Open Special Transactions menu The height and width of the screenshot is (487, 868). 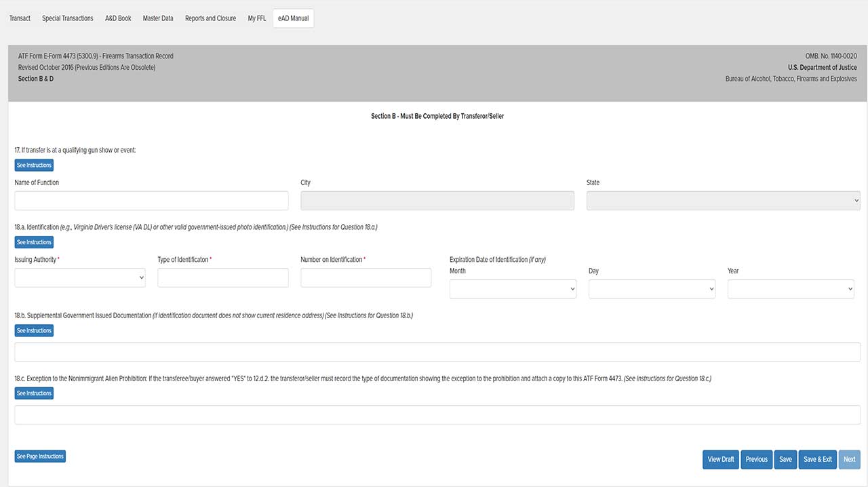click(67, 18)
